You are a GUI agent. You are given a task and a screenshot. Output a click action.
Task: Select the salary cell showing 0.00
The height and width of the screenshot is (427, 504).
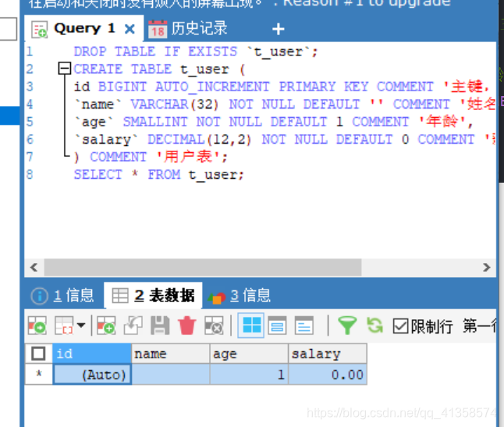pos(328,374)
